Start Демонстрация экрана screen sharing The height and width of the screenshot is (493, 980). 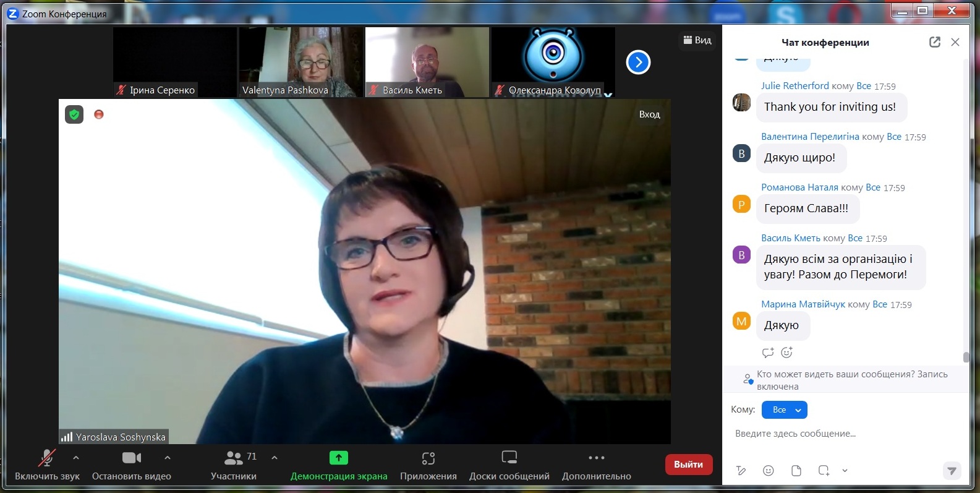[x=339, y=465]
